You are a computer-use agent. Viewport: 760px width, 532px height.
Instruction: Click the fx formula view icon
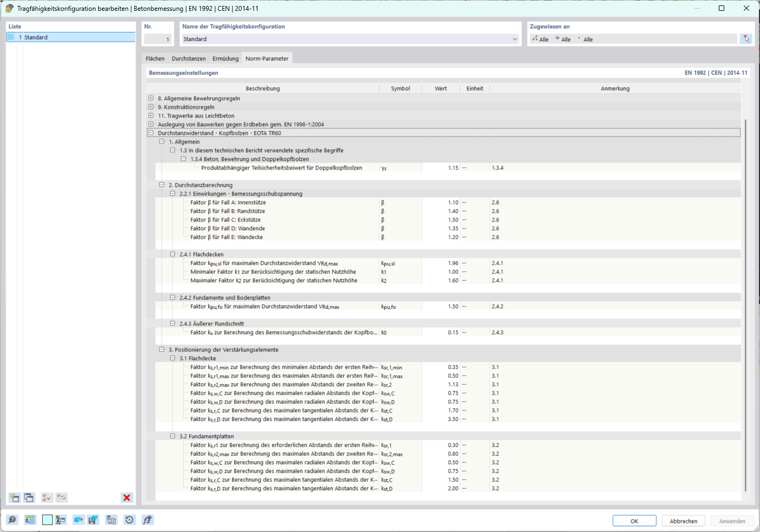tap(147, 520)
